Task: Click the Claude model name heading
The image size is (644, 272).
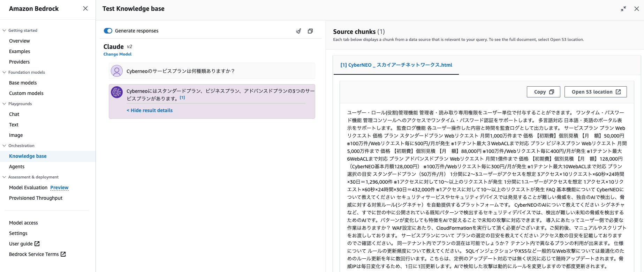Action: (114, 46)
